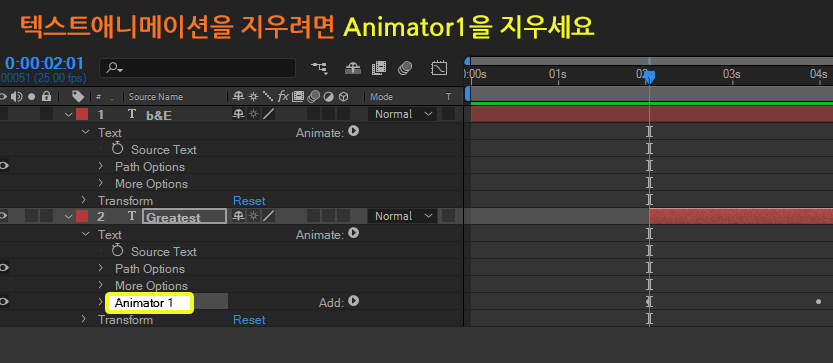Collapse the Text group under Greatest

point(85,234)
